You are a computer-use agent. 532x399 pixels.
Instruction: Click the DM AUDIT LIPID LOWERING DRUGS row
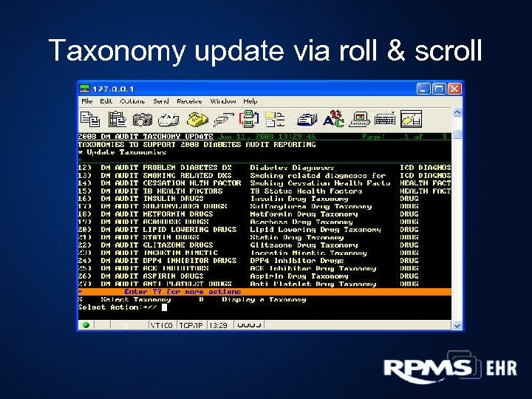click(x=265, y=230)
